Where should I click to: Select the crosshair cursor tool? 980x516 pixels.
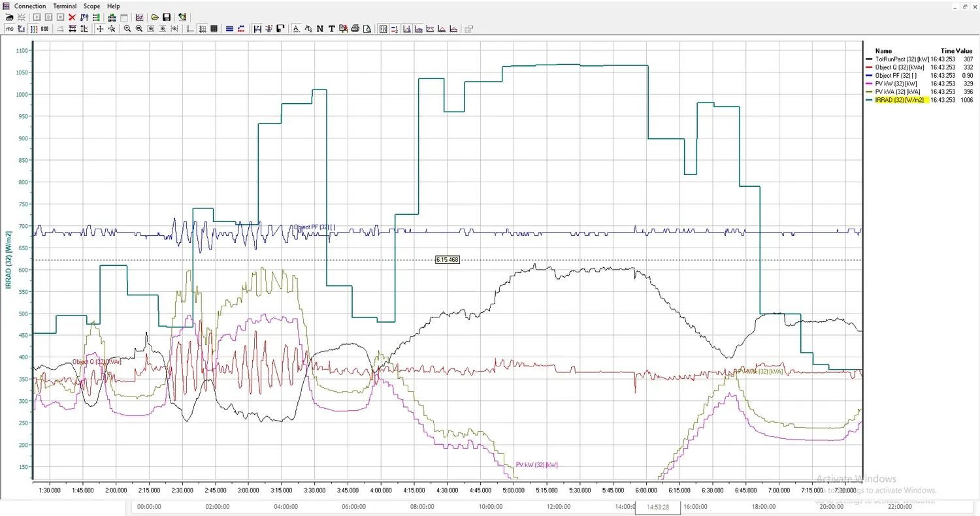[100, 29]
